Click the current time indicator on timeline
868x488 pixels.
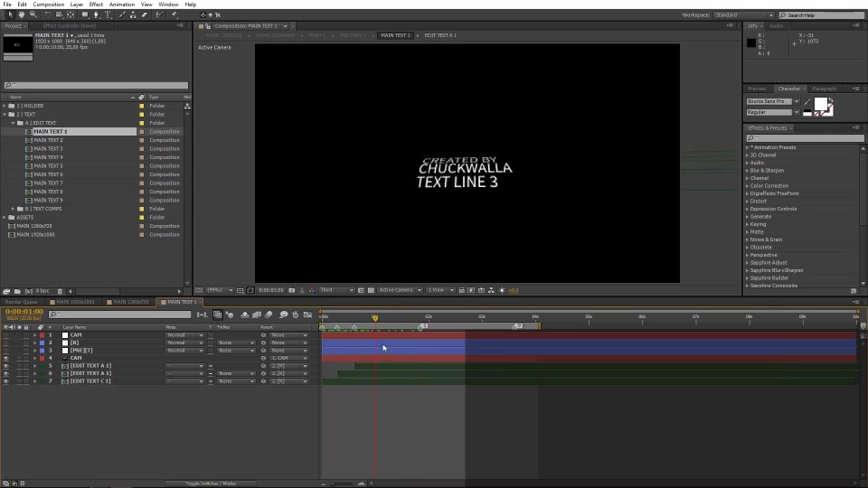tap(374, 317)
